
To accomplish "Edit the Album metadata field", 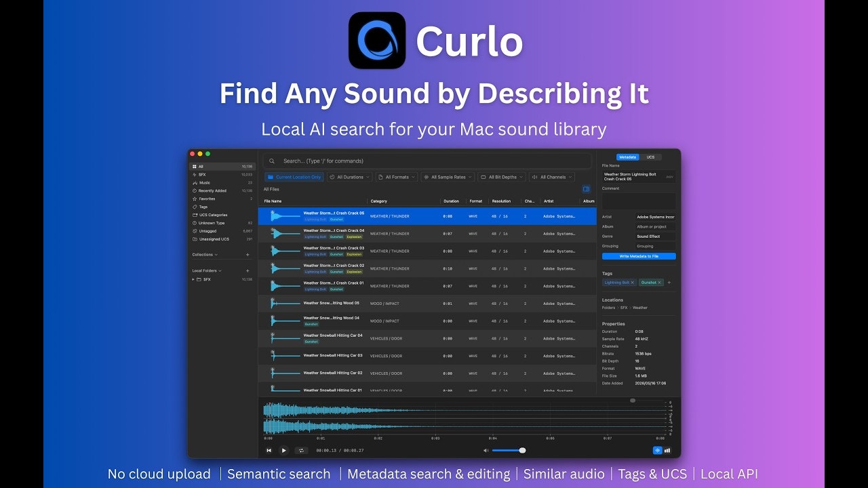I will click(x=655, y=227).
